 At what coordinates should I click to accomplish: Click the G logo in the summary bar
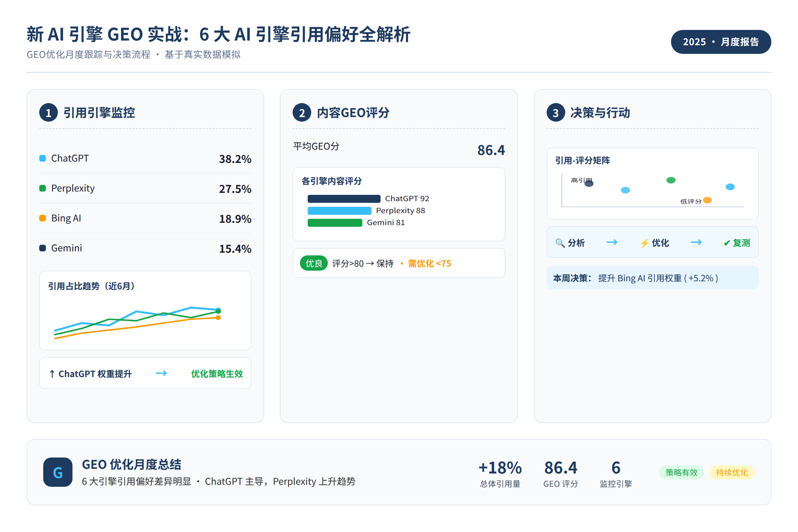point(58,472)
